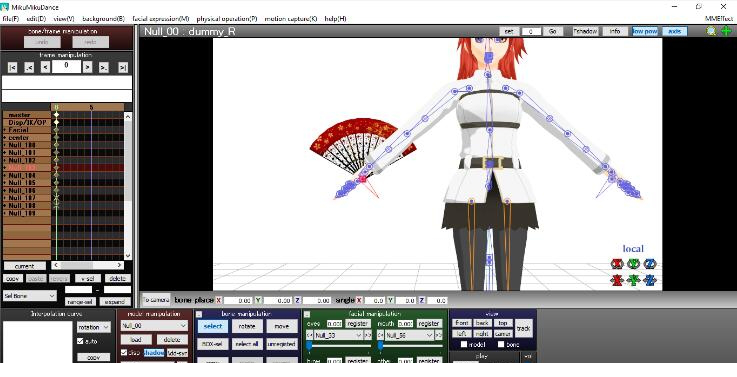The image size is (737, 377).
Task: Click the blue Z rotation axis icon
Action: coord(650,264)
